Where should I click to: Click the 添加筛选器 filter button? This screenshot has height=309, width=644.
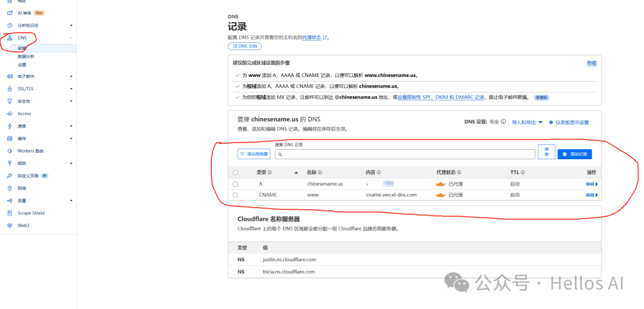[x=254, y=154]
